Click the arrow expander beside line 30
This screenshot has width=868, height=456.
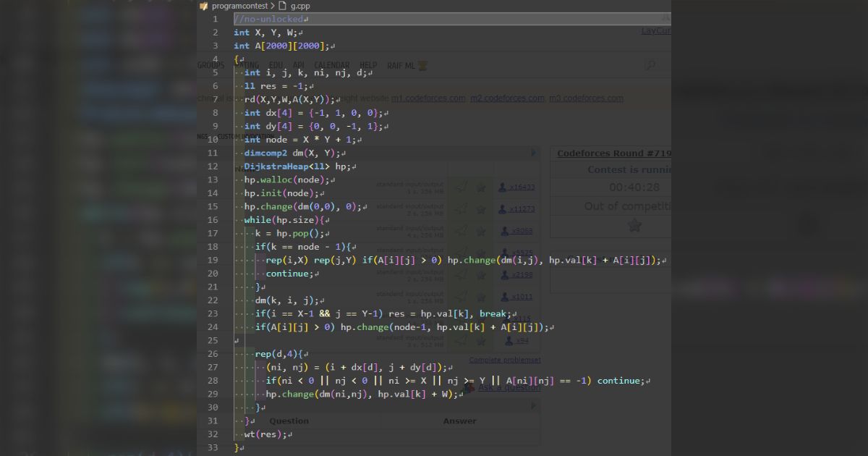pos(533,407)
